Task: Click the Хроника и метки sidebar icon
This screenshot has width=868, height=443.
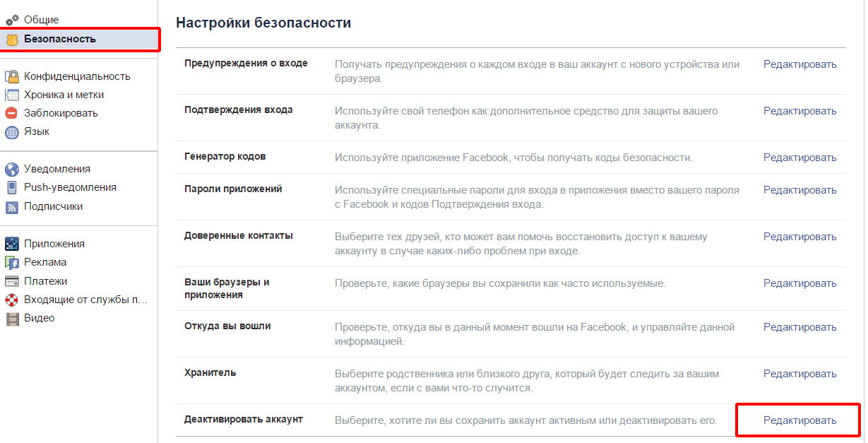Action: click(12, 95)
